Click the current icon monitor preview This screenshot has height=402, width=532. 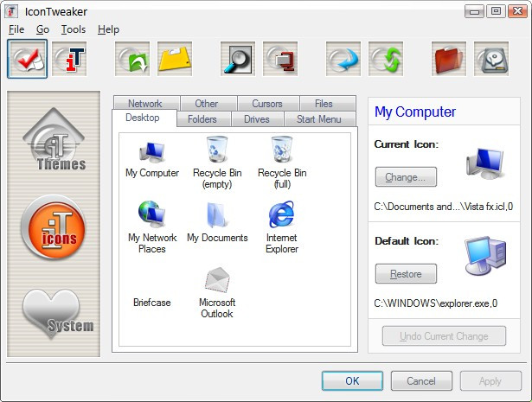tap(485, 163)
